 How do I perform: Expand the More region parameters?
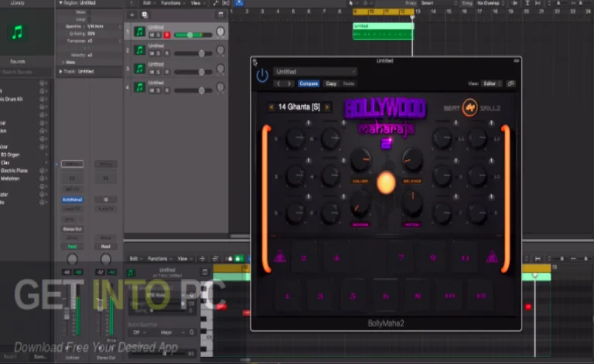point(63,63)
